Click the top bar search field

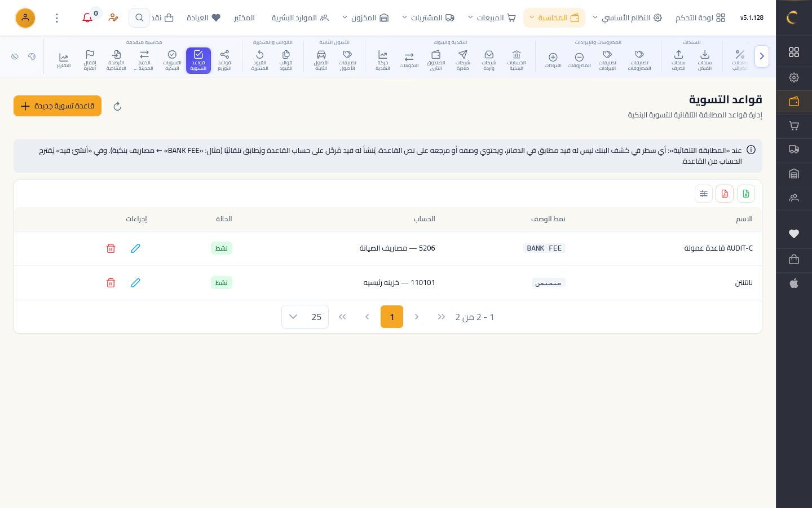139,18
